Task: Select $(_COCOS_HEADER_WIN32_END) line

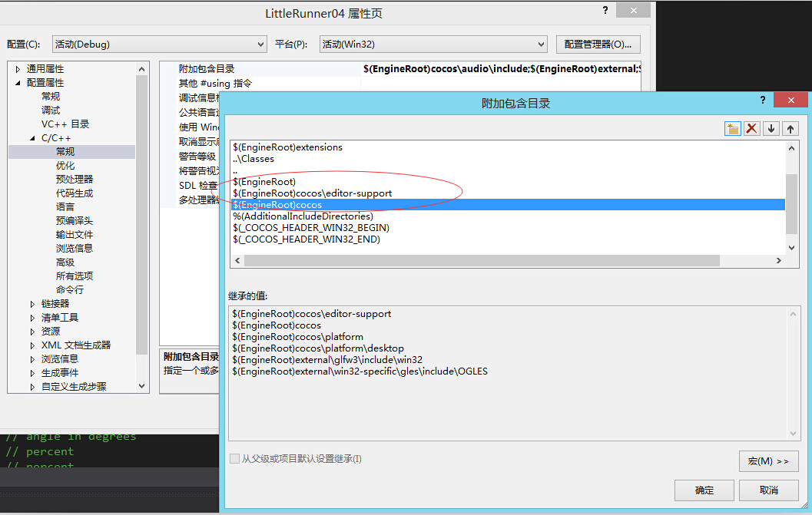Action: (x=306, y=239)
